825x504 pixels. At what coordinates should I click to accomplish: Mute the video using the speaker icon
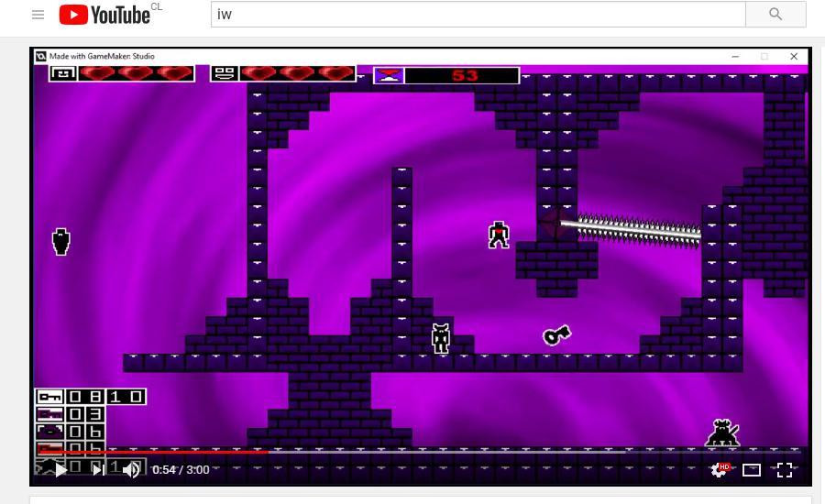[x=131, y=469]
